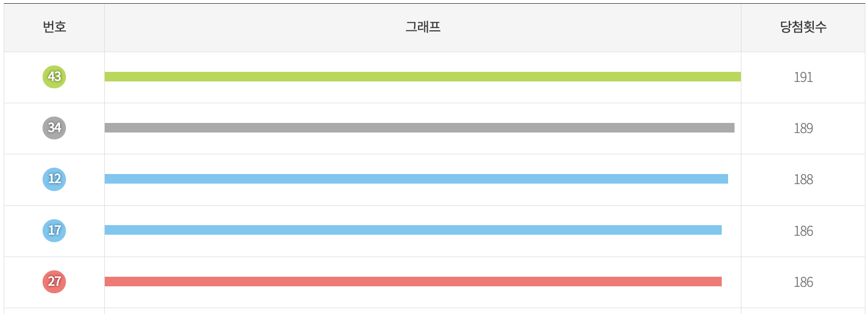Click the 그래프 column header
Screen dimensions: 868x314
coord(423,27)
